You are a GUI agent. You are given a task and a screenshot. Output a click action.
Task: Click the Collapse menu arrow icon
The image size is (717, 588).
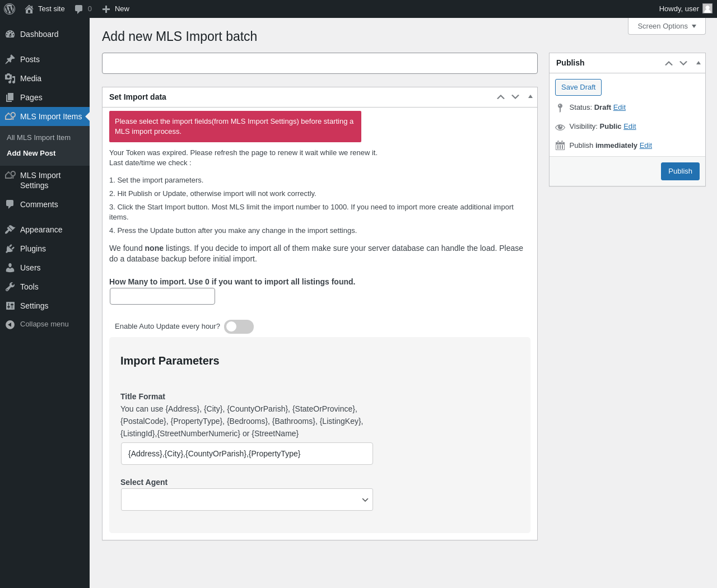10,324
